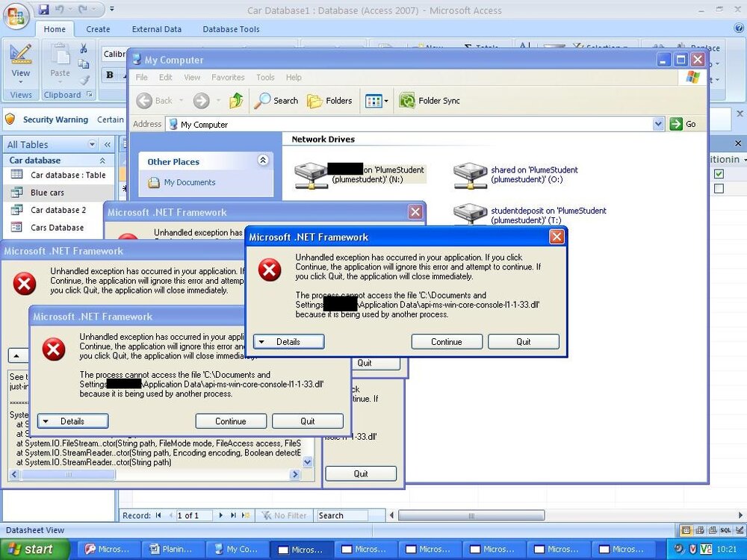Open the All Tables navigation dropdown
The width and height of the screenshot is (747, 560).
pyautogui.click(x=92, y=144)
